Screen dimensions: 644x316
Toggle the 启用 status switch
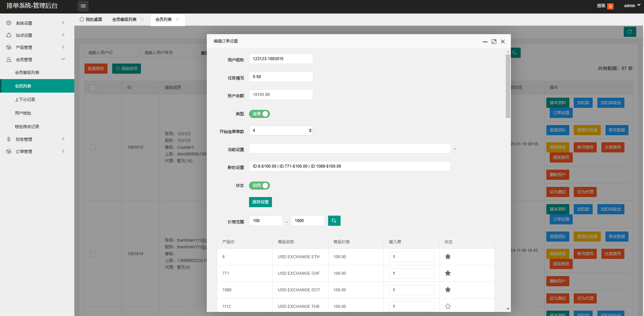pos(259,186)
